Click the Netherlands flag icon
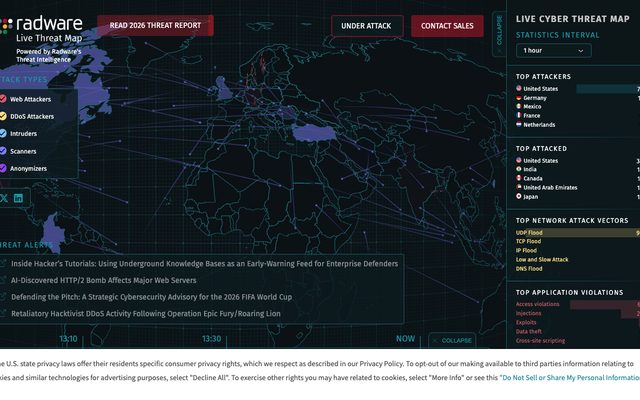 (x=519, y=124)
